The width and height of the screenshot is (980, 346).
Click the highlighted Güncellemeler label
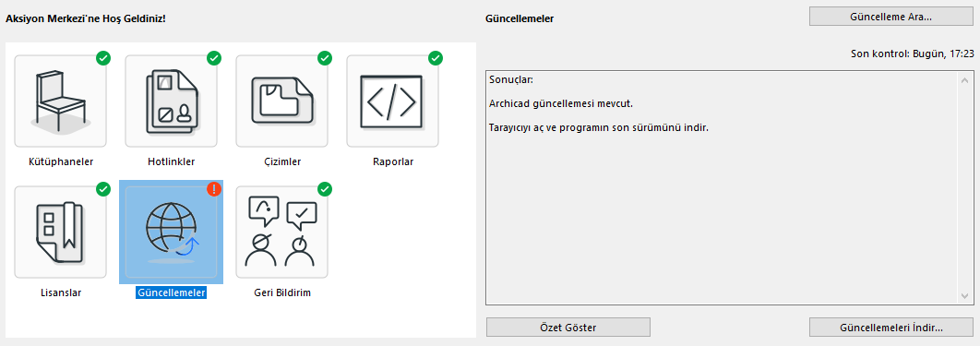pyautogui.click(x=172, y=292)
